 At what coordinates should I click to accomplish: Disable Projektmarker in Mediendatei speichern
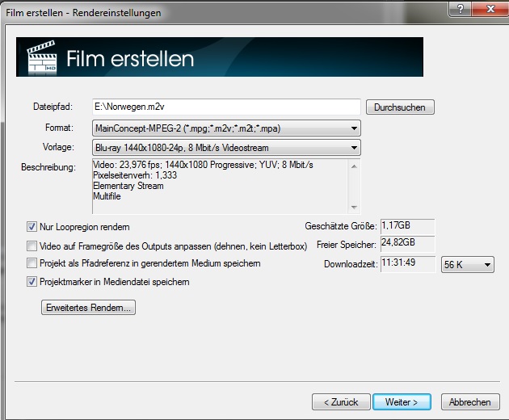[x=32, y=282]
